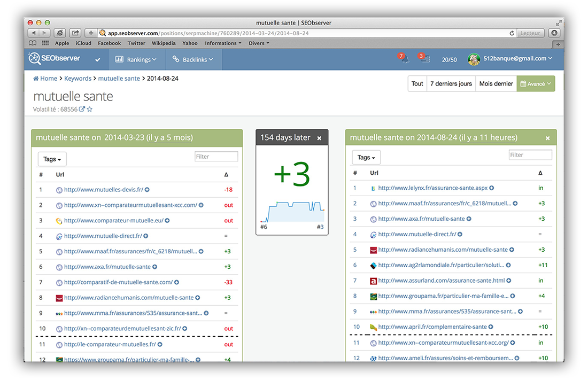Open the mutuelle sante breadcrumb link

(x=119, y=79)
